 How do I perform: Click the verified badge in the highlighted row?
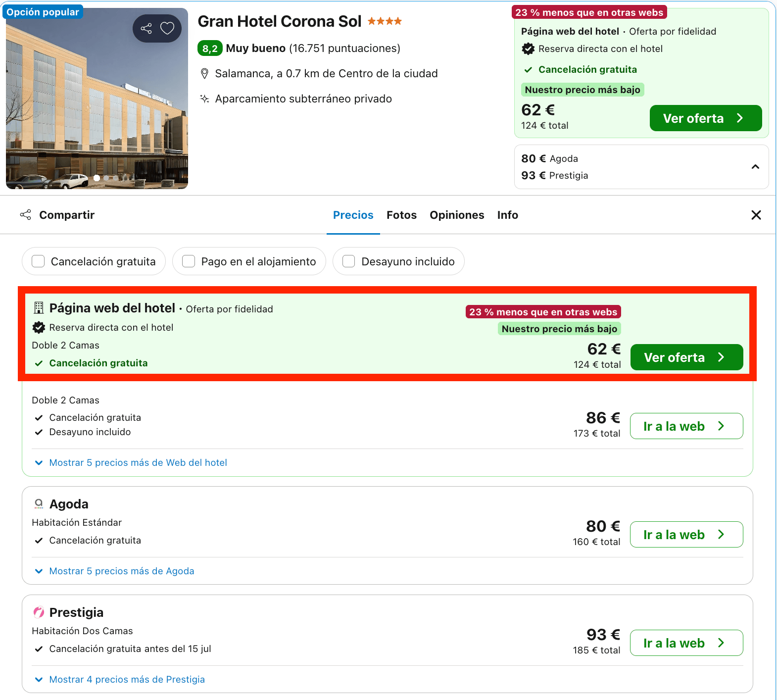39,327
